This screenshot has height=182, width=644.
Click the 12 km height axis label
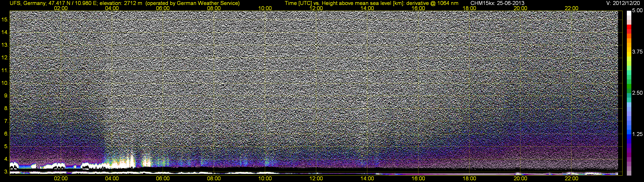pos(5,58)
